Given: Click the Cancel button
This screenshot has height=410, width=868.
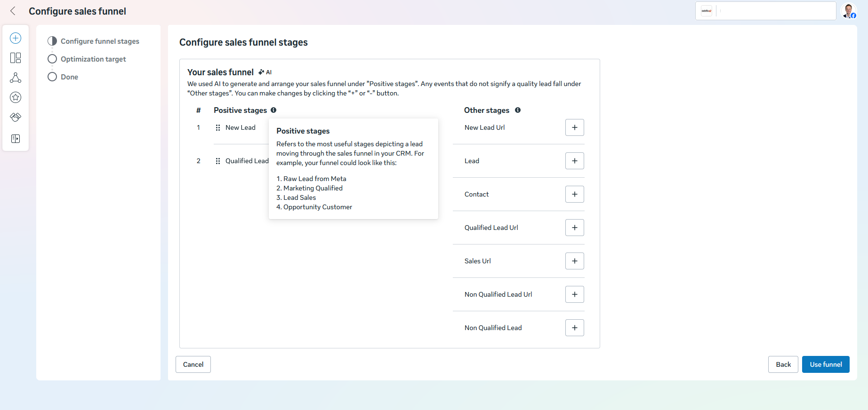Looking at the screenshot, I should (193, 364).
